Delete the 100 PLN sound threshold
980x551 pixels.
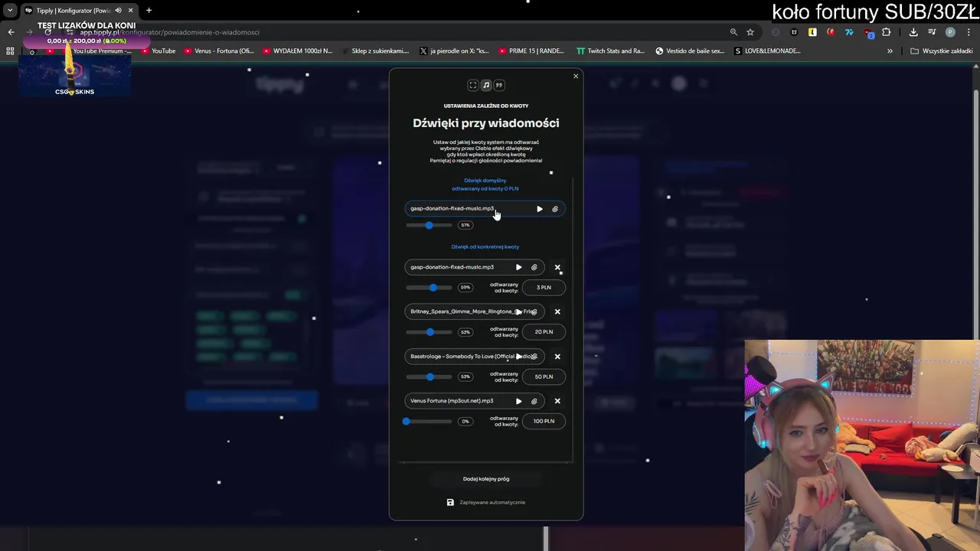[x=557, y=401]
